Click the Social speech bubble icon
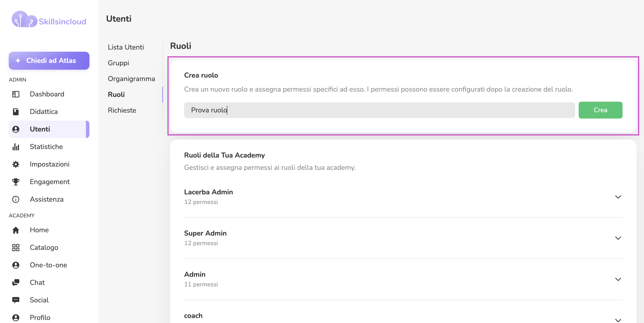Viewport: 644px width, 323px height. 16,300
